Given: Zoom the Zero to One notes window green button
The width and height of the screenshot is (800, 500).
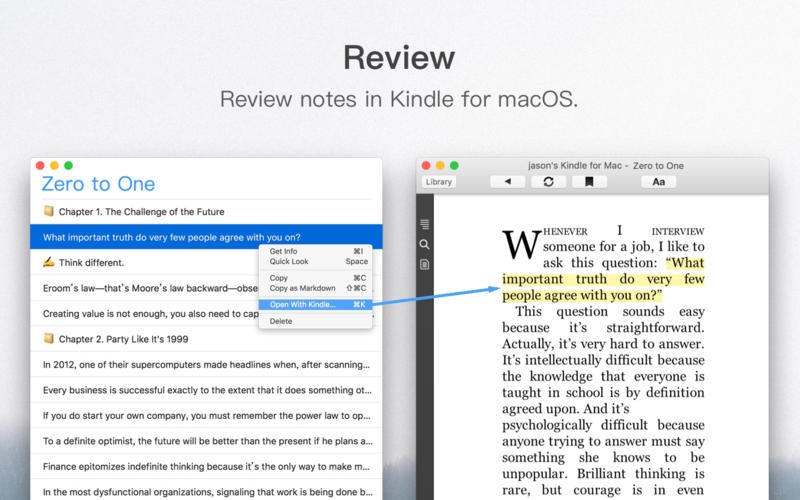Looking at the screenshot, I should 68,165.
